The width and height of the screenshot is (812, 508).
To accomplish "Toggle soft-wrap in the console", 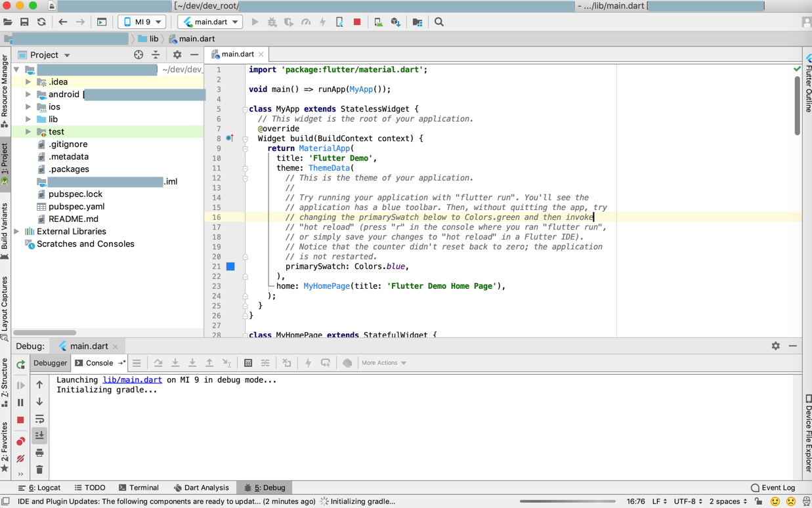I will click(x=39, y=419).
